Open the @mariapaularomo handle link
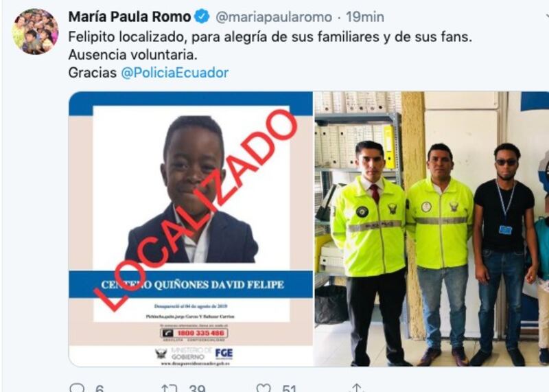Image resolution: width=549 pixels, height=392 pixels. pyautogui.click(x=274, y=16)
